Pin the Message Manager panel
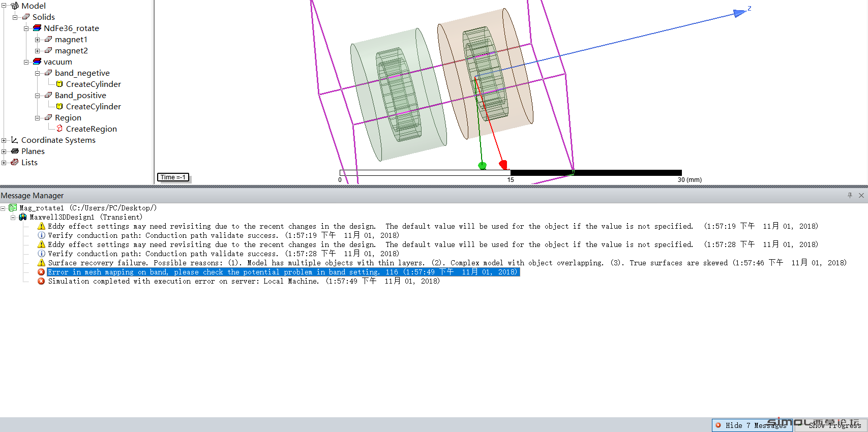This screenshot has height=432, width=868. point(850,195)
